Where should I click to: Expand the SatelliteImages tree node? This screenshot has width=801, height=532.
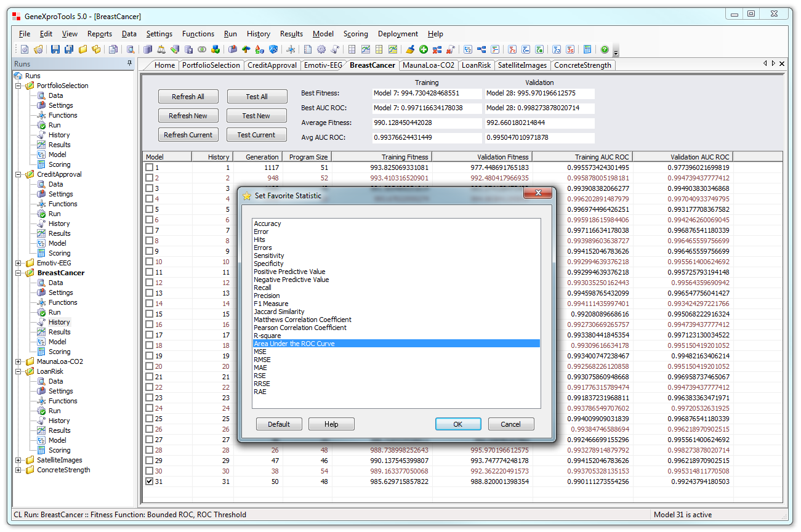(x=18, y=460)
